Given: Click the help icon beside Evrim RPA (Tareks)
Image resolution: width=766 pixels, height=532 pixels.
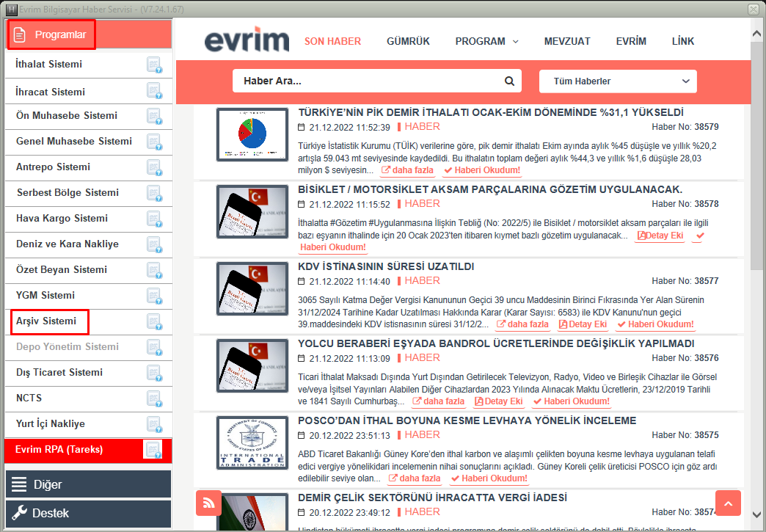Looking at the screenshot, I should click(153, 450).
